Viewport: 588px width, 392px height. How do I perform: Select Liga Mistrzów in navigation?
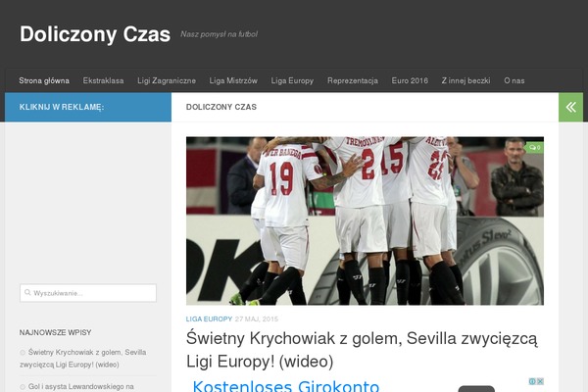pyautogui.click(x=233, y=80)
